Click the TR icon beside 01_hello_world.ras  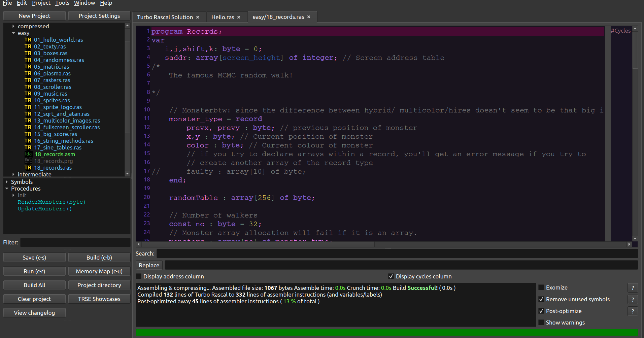(28, 40)
